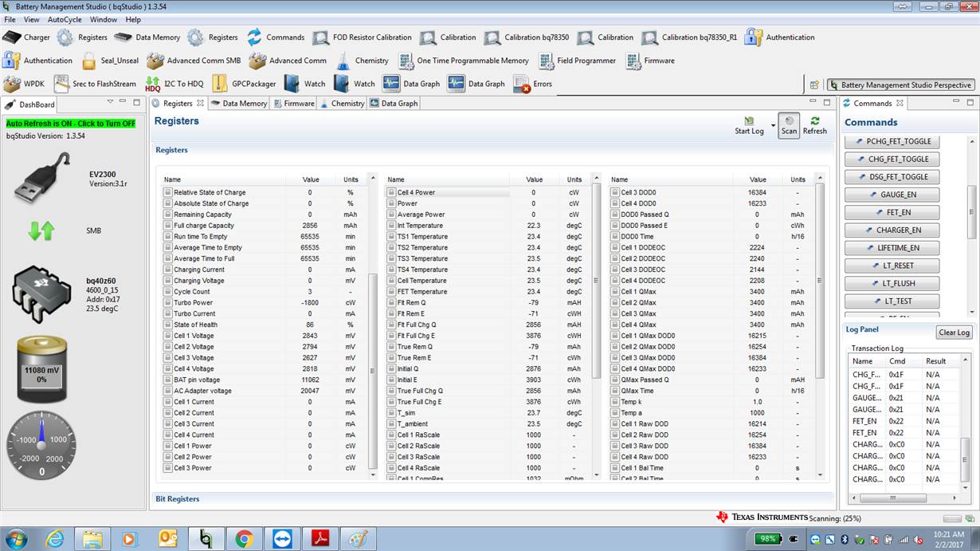
Task: Click the LT_TEST command button
Action: (892, 301)
